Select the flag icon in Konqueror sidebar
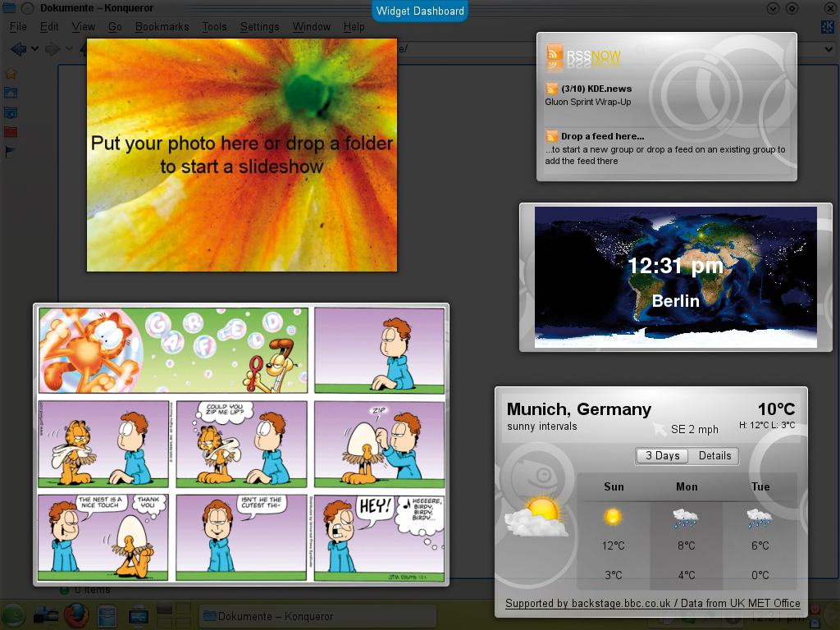 point(10,152)
